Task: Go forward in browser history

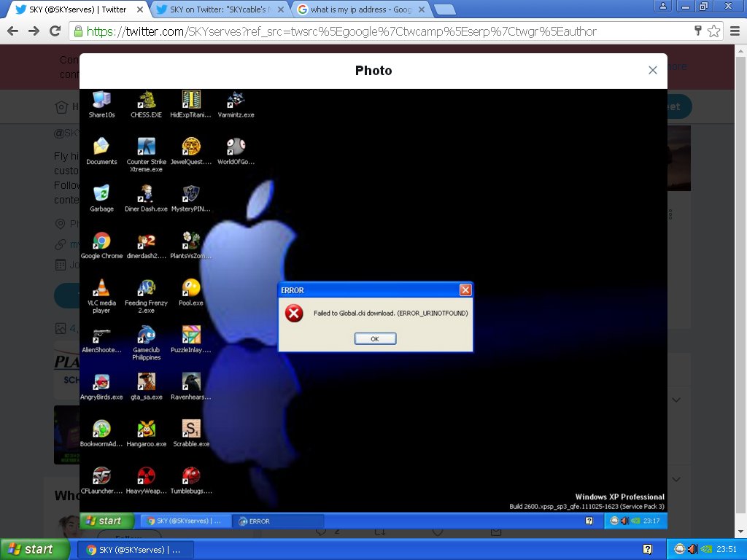Action: pyautogui.click(x=34, y=31)
